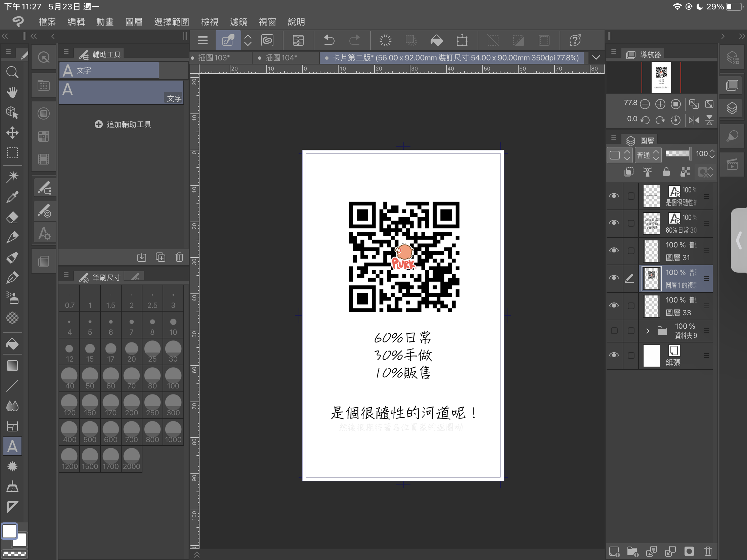Open the 濾鏡 menu
The width and height of the screenshot is (747, 560).
click(239, 22)
